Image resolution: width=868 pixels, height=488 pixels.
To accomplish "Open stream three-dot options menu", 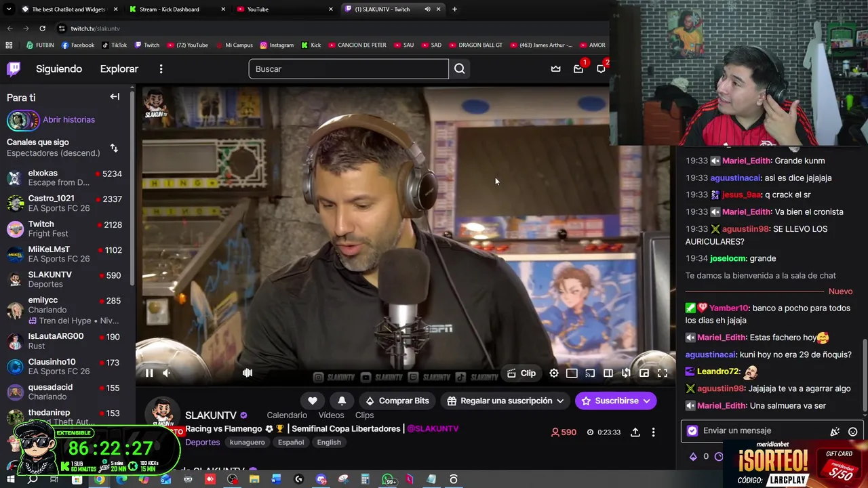I will [x=653, y=432].
